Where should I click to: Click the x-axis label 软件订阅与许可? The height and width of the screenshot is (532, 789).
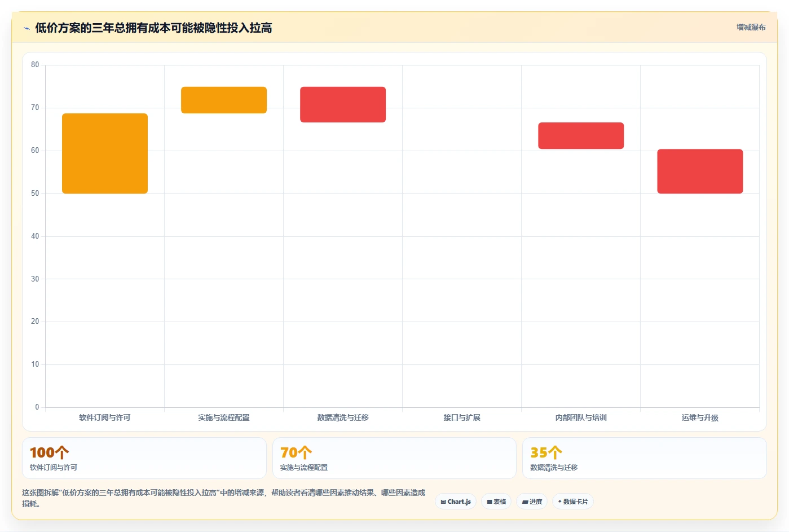coord(105,417)
